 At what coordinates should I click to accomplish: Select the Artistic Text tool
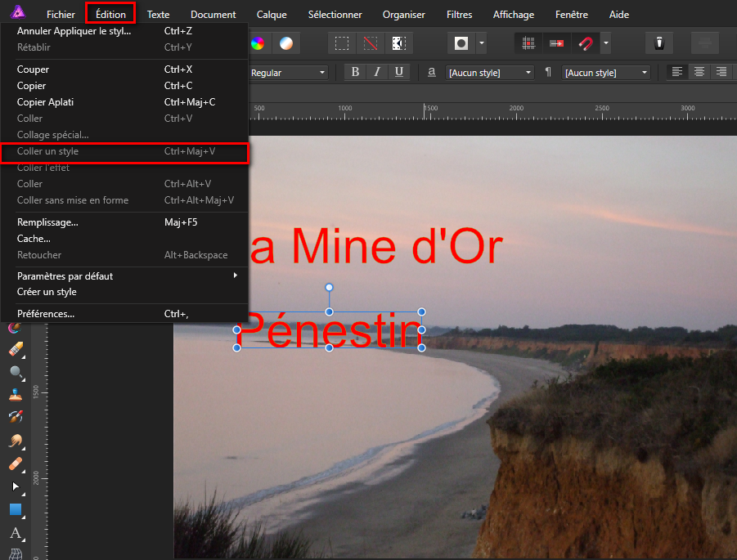point(16,533)
